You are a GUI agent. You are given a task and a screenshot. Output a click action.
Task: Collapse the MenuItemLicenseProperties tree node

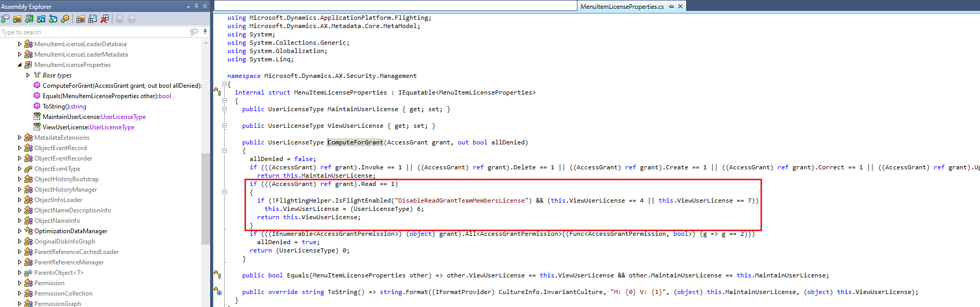(20, 65)
